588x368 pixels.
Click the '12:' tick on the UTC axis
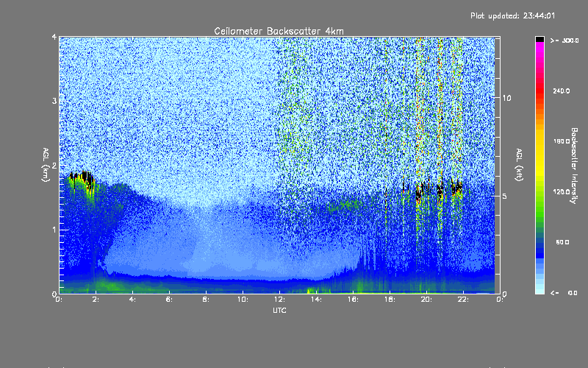(x=279, y=300)
